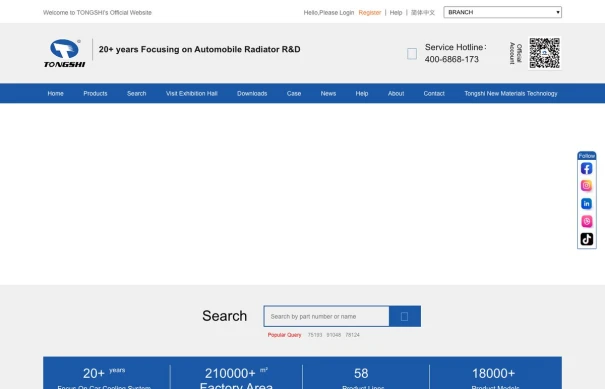Click the phone icon beside Service Hotline
605x389 pixels.
click(412, 54)
